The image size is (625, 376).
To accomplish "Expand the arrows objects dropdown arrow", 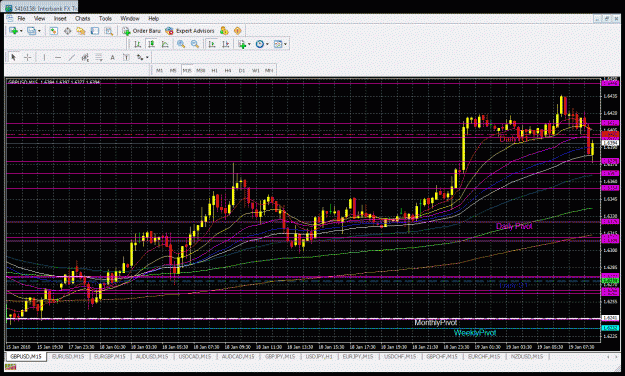I will (x=147, y=57).
